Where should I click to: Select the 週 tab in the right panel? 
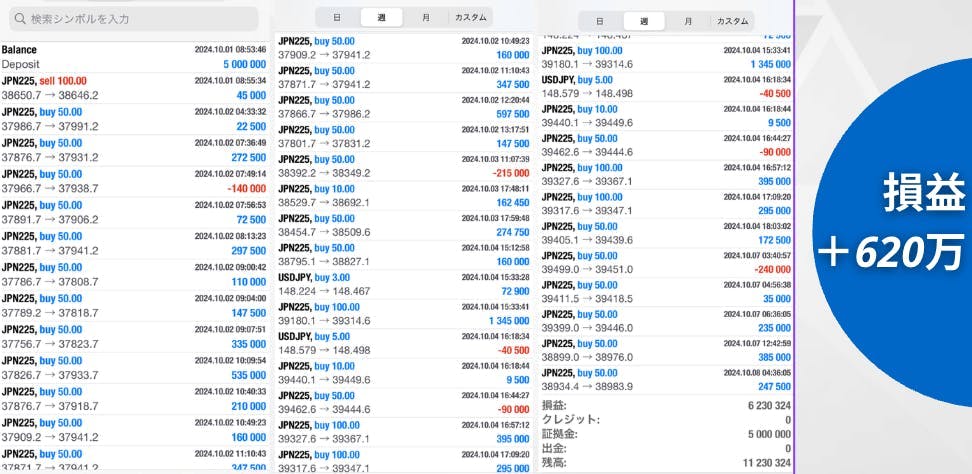coord(643,21)
